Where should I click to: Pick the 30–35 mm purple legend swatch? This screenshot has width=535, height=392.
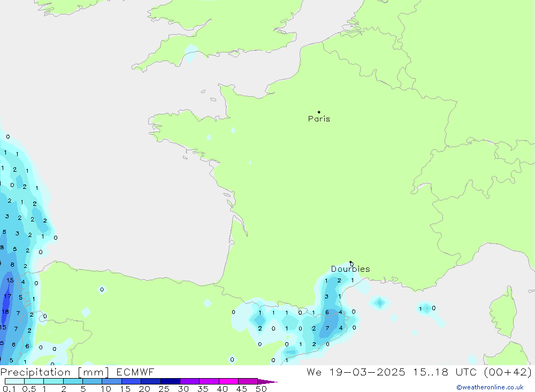(x=190, y=381)
